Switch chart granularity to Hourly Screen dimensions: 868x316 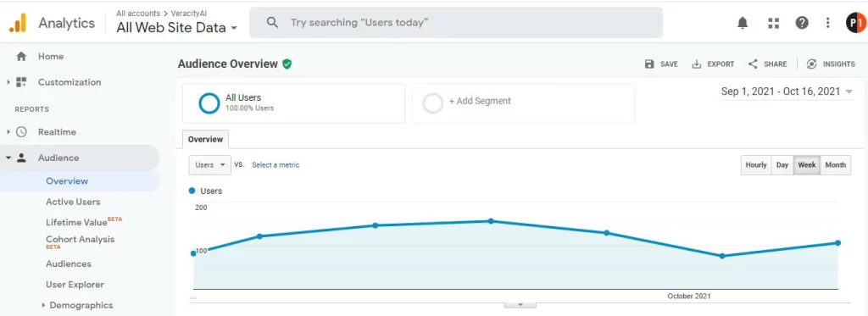pos(755,165)
